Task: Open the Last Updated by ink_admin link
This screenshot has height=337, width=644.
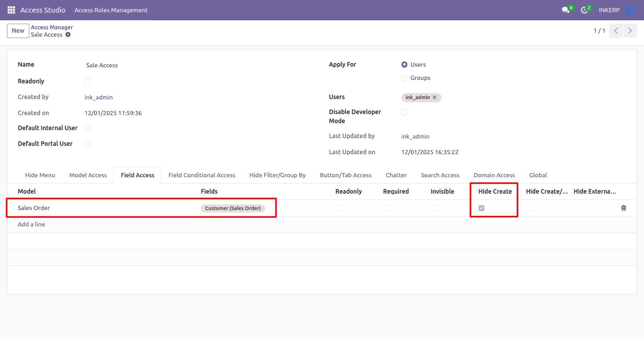Action: pos(415,136)
